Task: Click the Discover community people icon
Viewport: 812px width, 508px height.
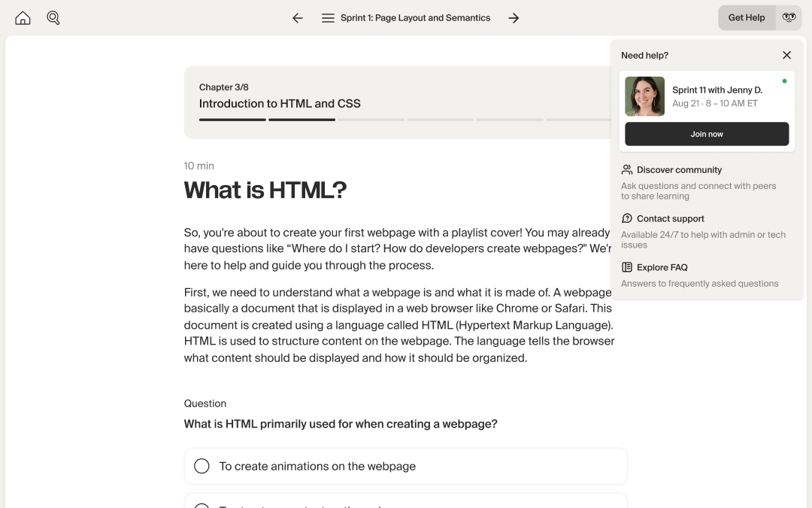Action: tap(627, 169)
